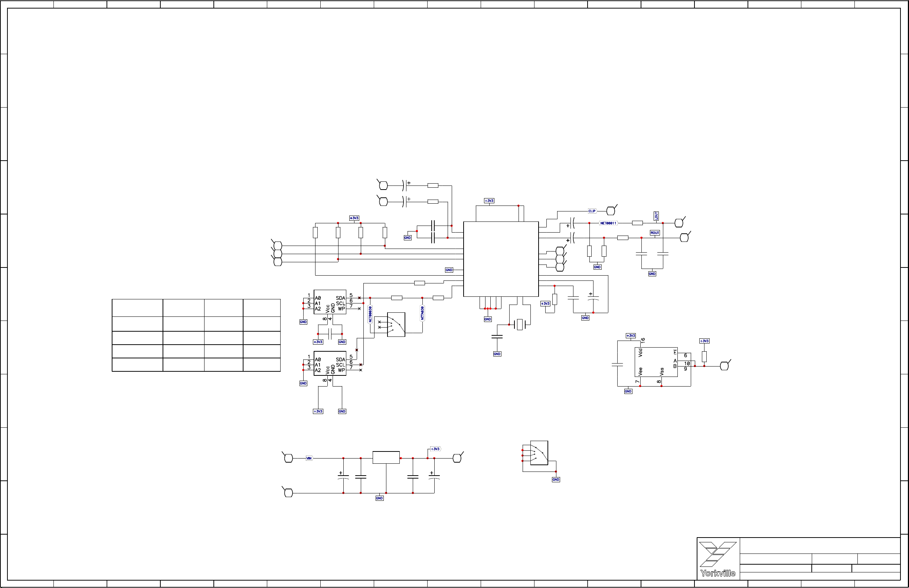Select the +3V3 label above pull-up resistors
Image resolution: width=909 pixels, height=588 pixels.
point(354,219)
